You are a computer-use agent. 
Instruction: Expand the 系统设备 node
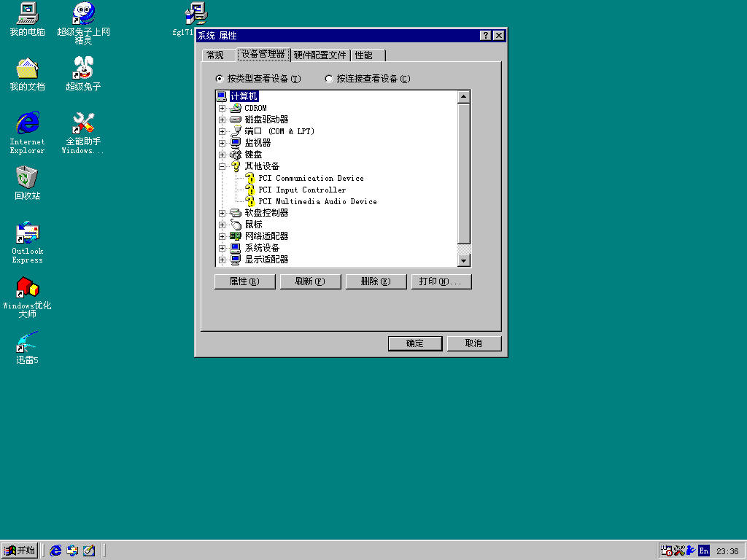[x=222, y=248]
